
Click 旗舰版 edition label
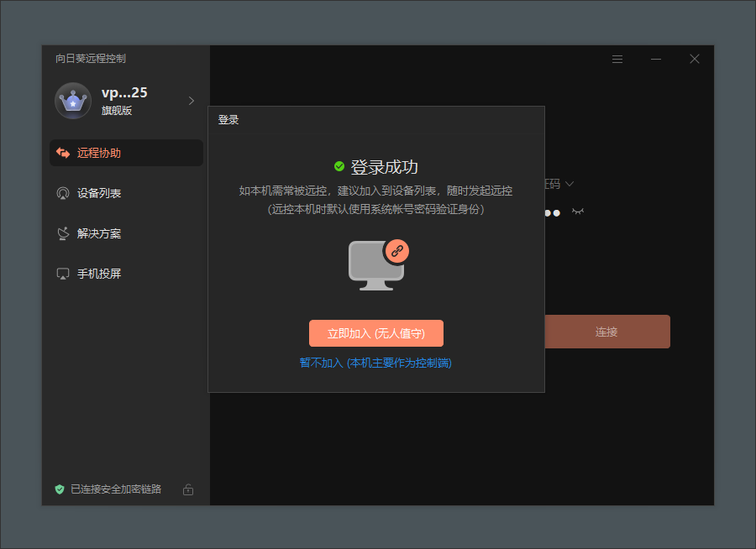tap(117, 110)
